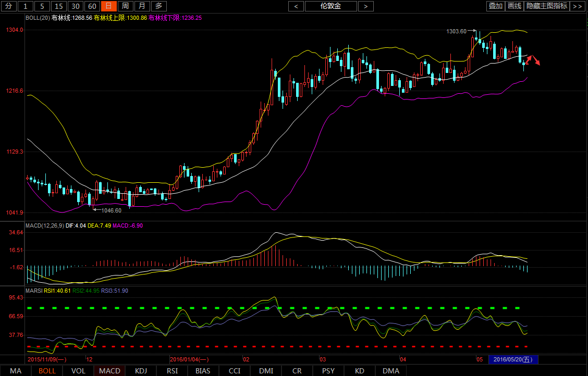The width and height of the screenshot is (588, 376).
Task: Switch to the 分 time-sharing view
Action: click(9, 6)
